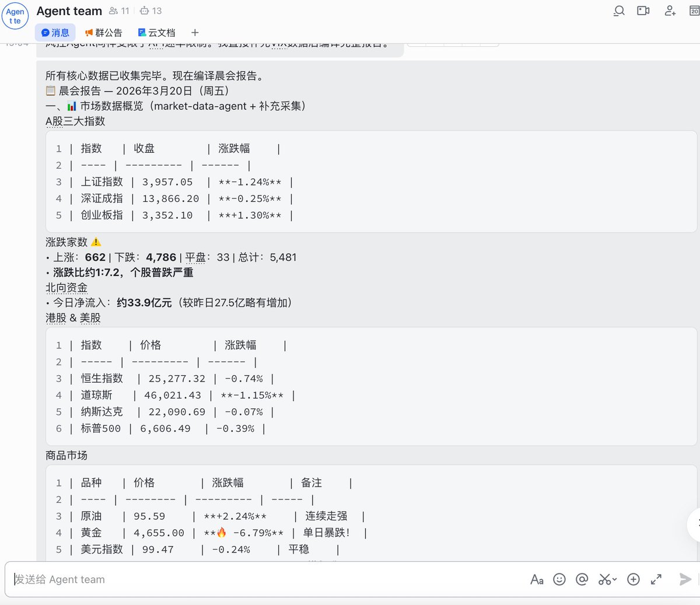Click the fire emoji in the gold row

(x=222, y=533)
